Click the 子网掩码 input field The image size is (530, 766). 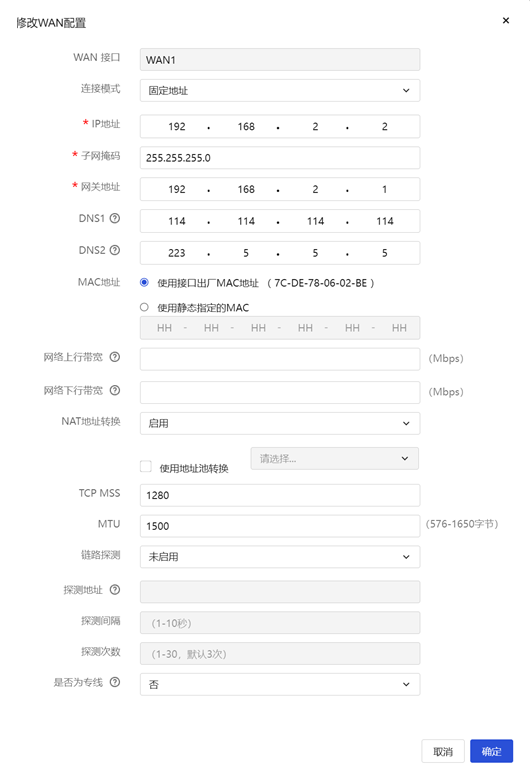[280, 158]
